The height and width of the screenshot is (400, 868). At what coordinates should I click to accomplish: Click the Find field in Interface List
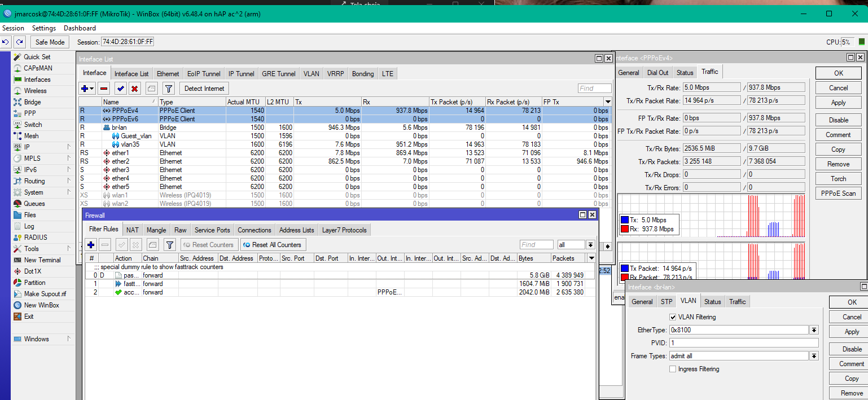coord(594,89)
